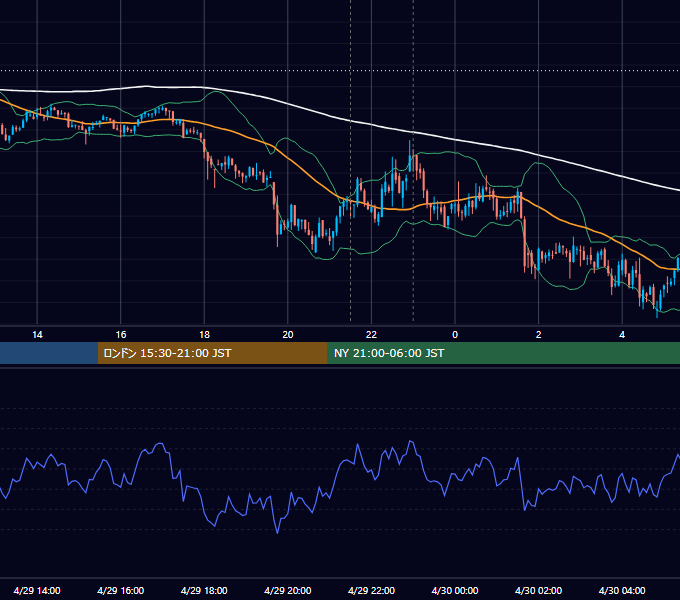Click the lower axis label 4/30 04:00
The height and width of the screenshot is (600, 680).
[x=622, y=590]
